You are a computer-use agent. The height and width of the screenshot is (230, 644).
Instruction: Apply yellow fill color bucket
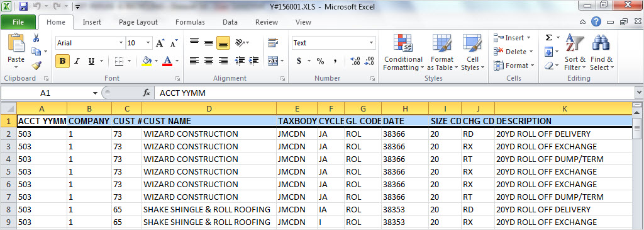click(147, 61)
